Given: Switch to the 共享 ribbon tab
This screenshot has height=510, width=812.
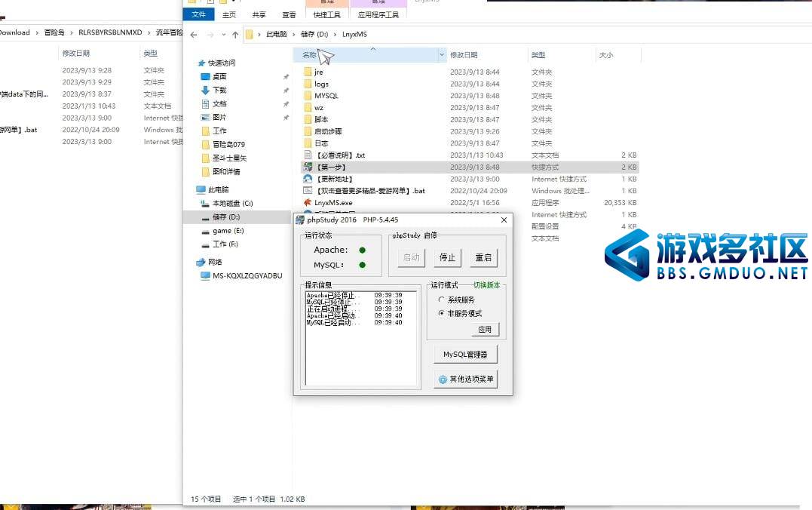Looking at the screenshot, I should pos(259,15).
